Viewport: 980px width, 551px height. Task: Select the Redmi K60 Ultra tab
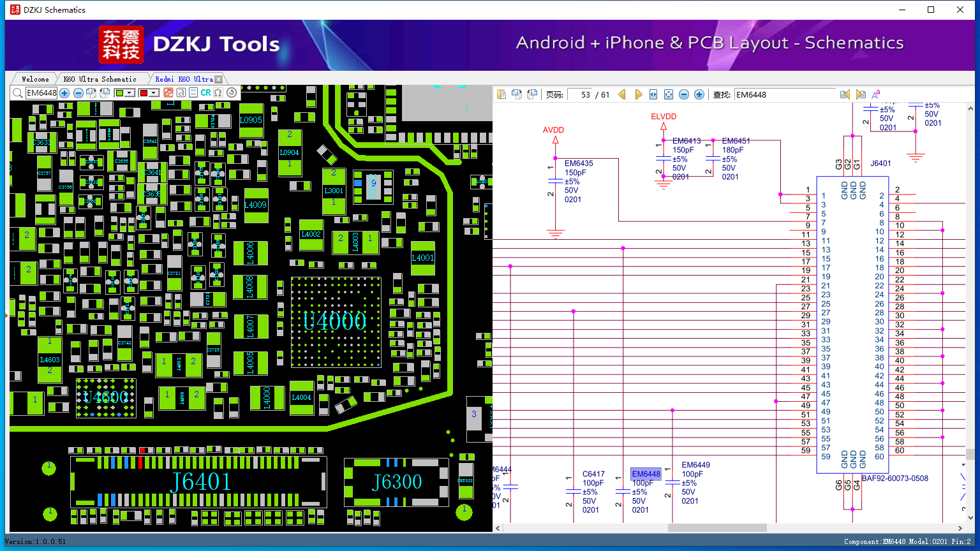184,79
